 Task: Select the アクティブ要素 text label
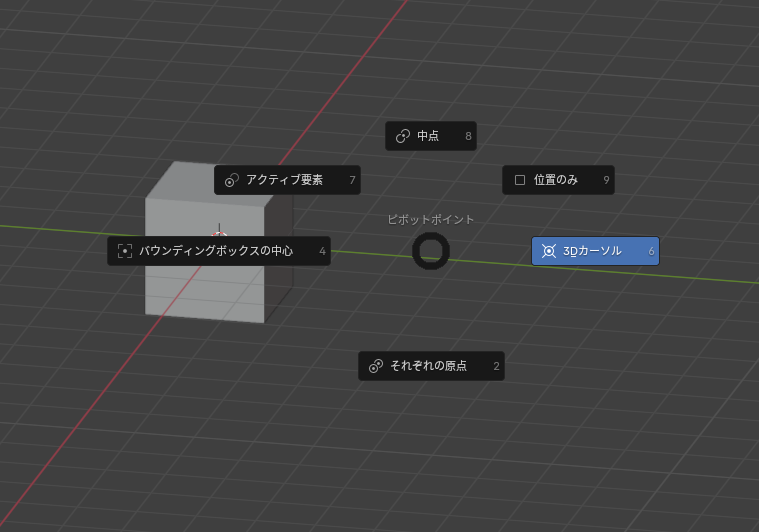point(284,180)
